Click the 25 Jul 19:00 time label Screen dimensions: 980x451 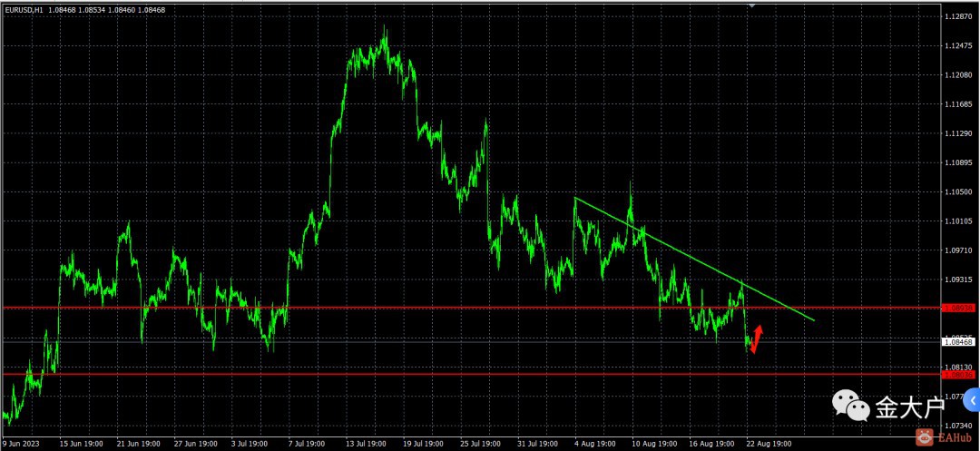click(x=482, y=444)
